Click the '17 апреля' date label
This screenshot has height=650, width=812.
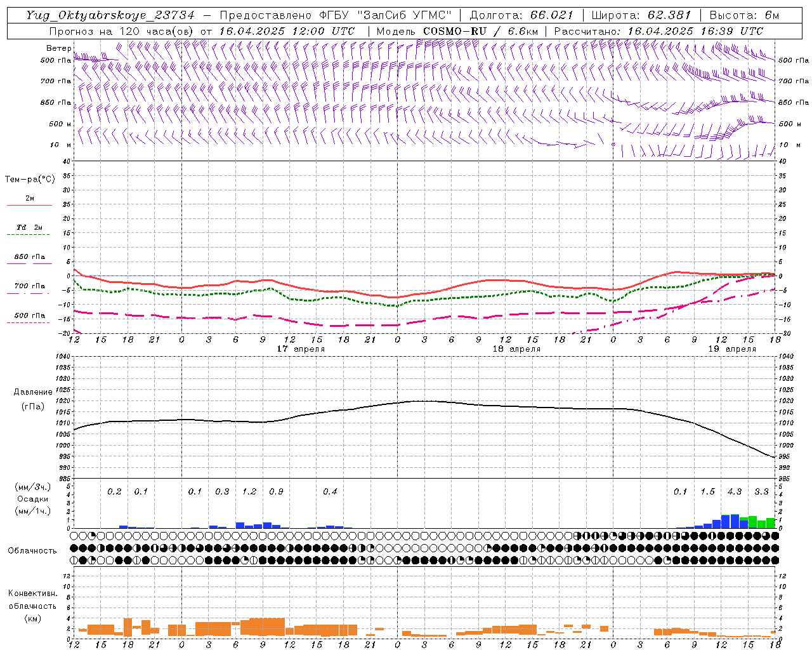301,349
